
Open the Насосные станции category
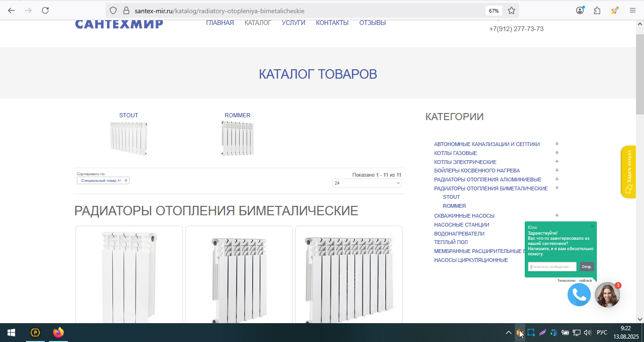pyautogui.click(x=462, y=225)
